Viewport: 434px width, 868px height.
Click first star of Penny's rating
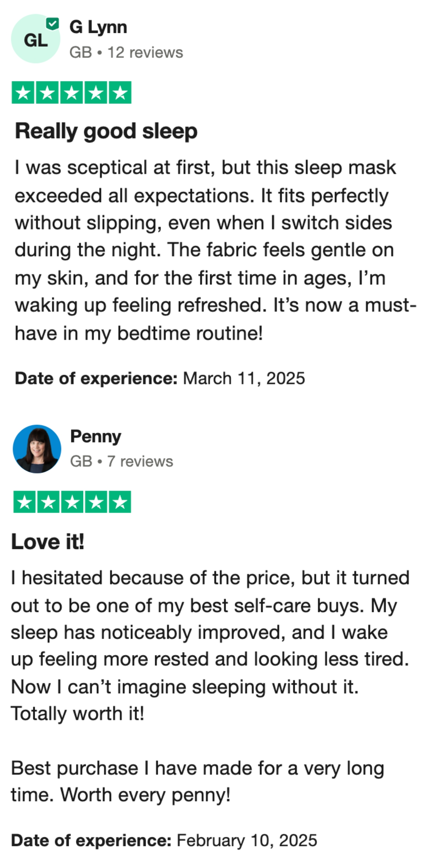coord(25,502)
